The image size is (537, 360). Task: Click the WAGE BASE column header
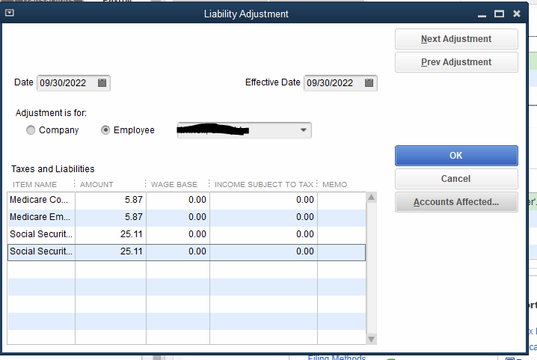(x=174, y=185)
